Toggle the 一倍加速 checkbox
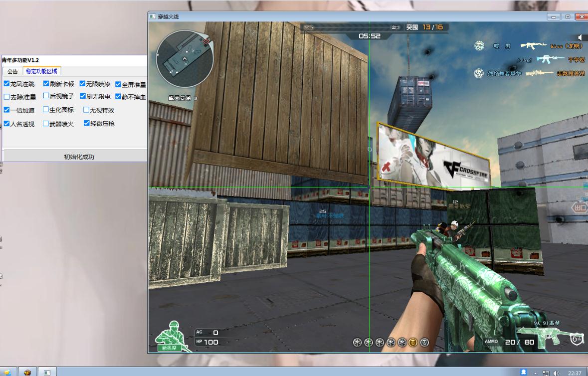This screenshot has height=376, width=588. click(6, 110)
